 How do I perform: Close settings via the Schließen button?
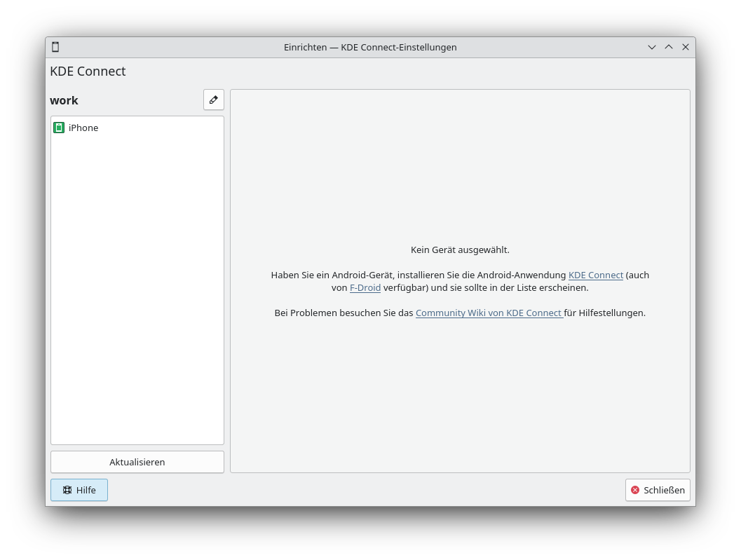(x=658, y=490)
